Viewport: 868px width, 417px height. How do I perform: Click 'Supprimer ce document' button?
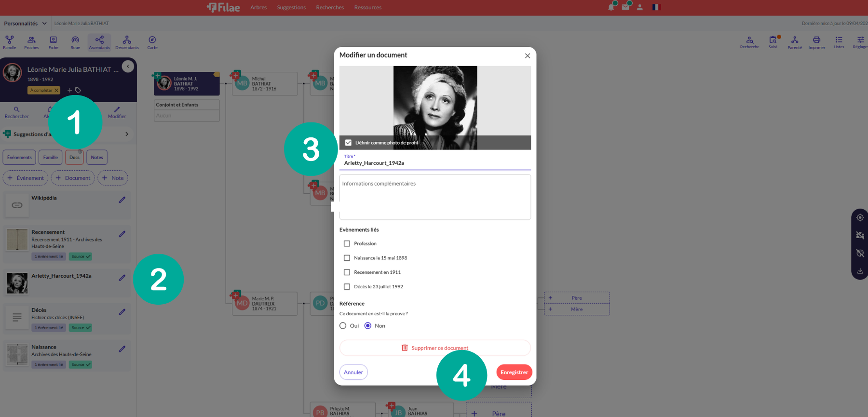[434, 348]
